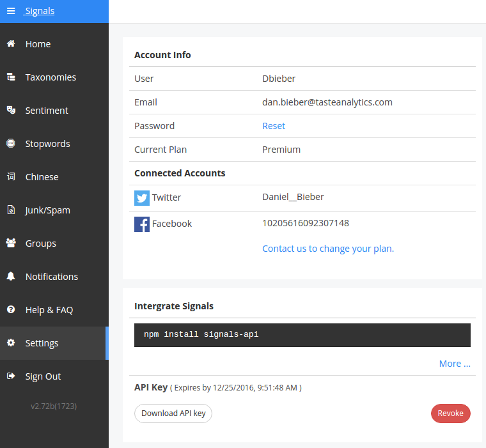This screenshot has height=448, width=486.
Task: Click the Account Info heading
Action: (x=162, y=55)
